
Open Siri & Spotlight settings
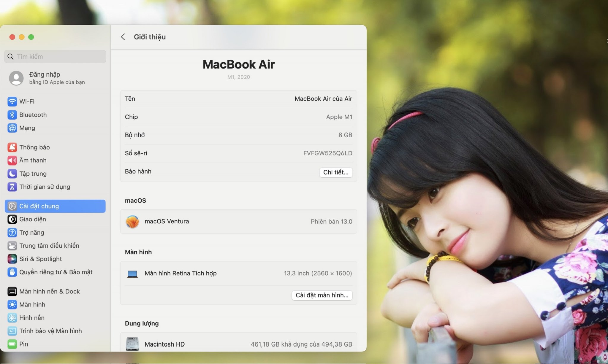40,259
